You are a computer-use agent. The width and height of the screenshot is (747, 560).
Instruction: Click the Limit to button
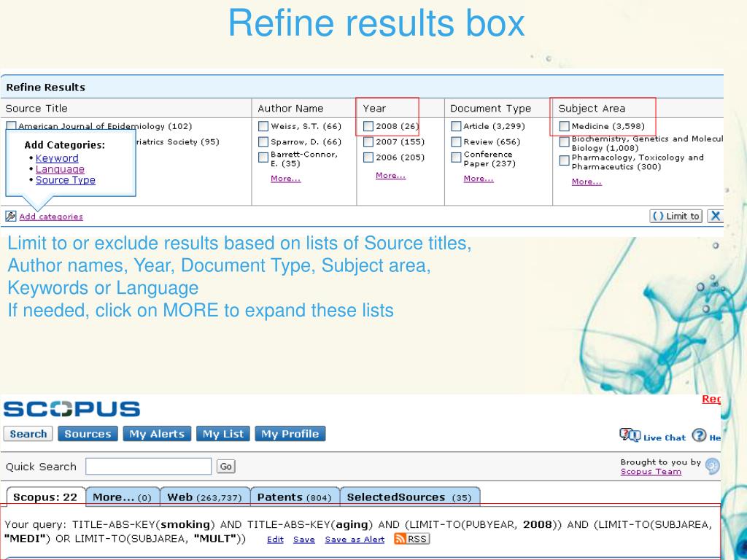(676, 216)
